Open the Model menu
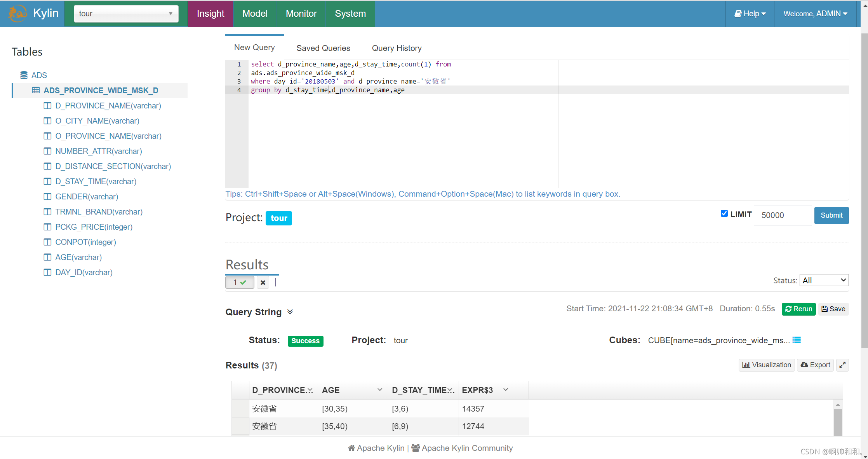The width and height of the screenshot is (868, 459). [x=255, y=14]
